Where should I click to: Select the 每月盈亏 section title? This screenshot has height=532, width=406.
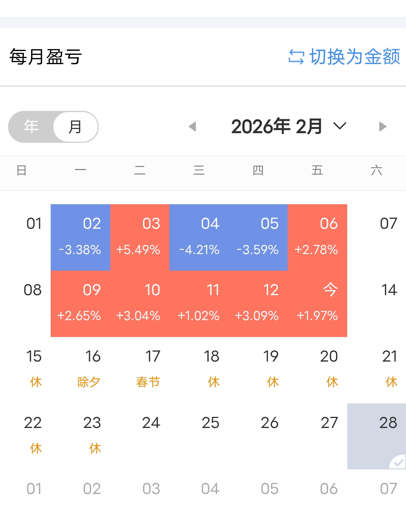point(46,57)
